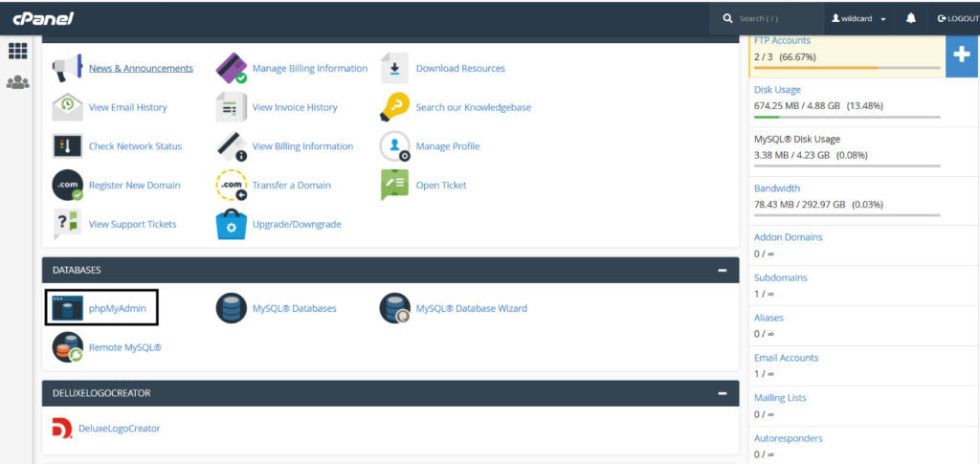Click the Remote MySQL icon
980x464 pixels.
pos(68,347)
